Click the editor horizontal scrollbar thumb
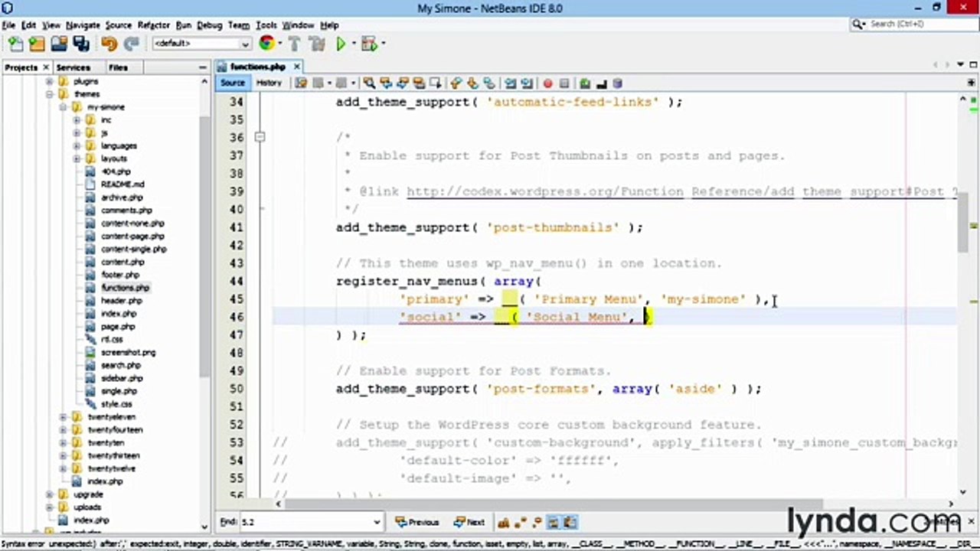 554,504
